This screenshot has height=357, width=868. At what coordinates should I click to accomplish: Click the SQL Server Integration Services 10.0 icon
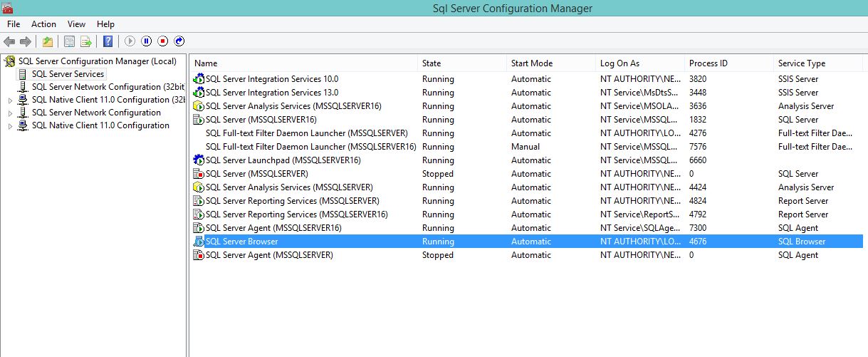coord(199,79)
